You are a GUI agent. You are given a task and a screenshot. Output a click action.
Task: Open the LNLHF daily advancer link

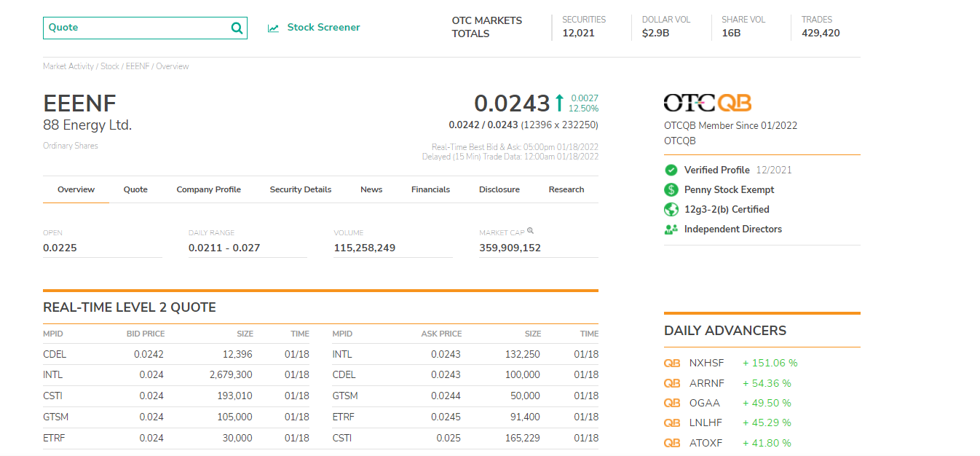click(706, 422)
